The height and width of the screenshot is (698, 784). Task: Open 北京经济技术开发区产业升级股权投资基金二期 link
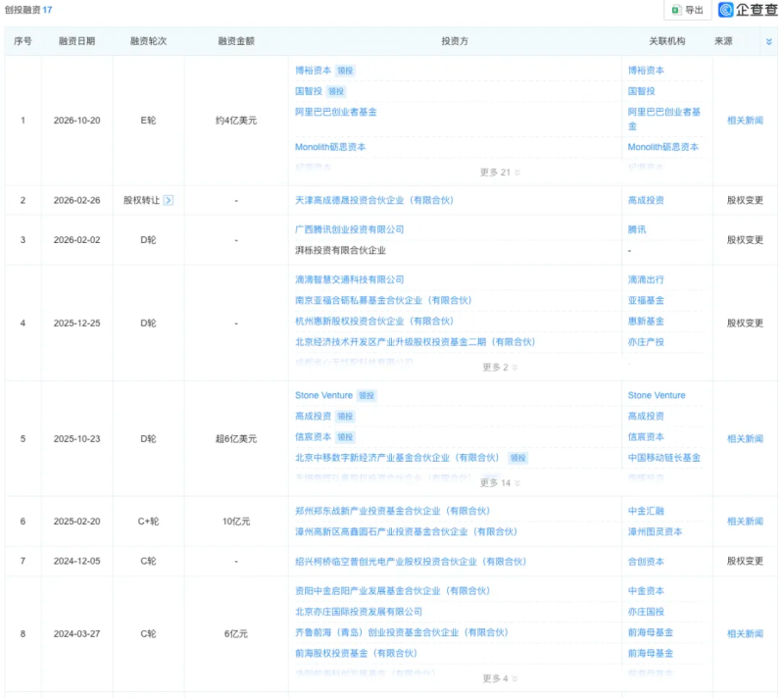click(x=415, y=342)
